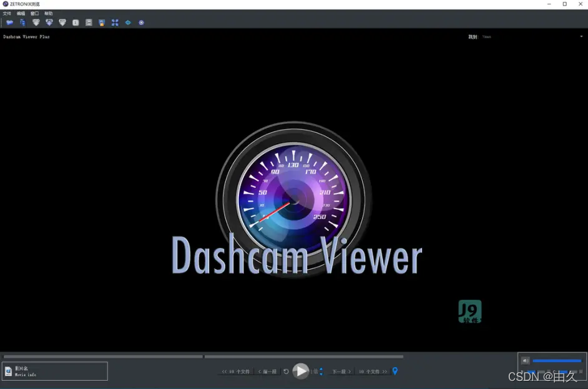Open the 窗口 (Window) menu
This screenshot has height=389, width=588.
tap(34, 13)
